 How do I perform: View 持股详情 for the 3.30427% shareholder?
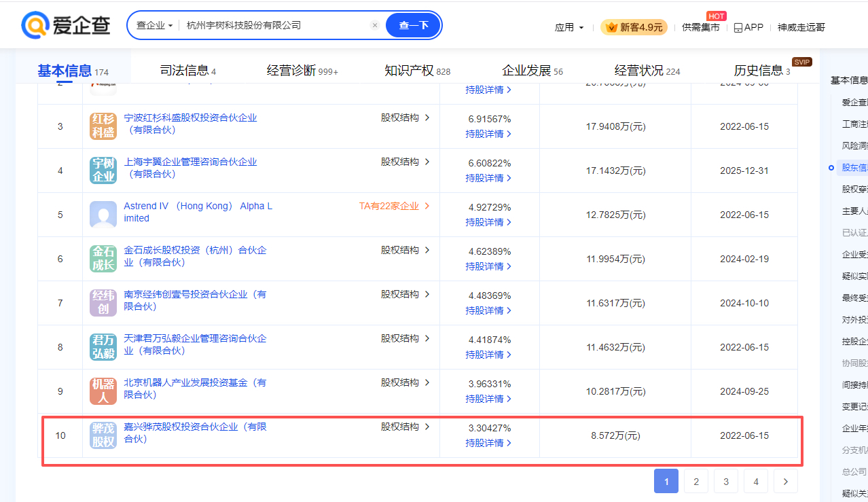point(488,443)
